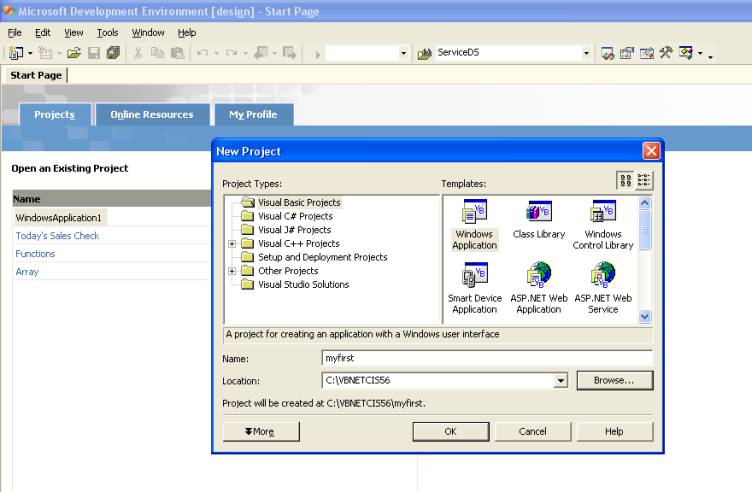Viewport: 752px width, 492px height.
Task: Expand the Visual C++ Projects node
Action: tap(232, 244)
